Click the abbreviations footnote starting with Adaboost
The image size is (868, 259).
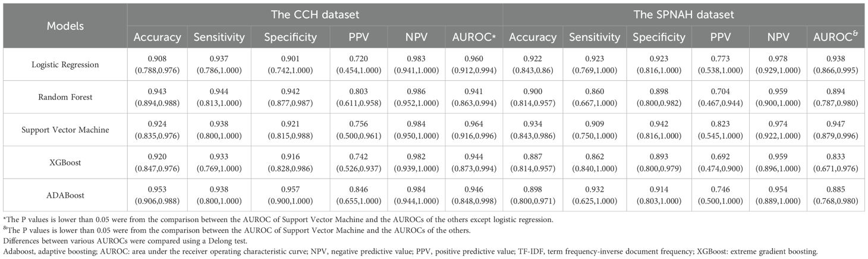pos(410,252)
